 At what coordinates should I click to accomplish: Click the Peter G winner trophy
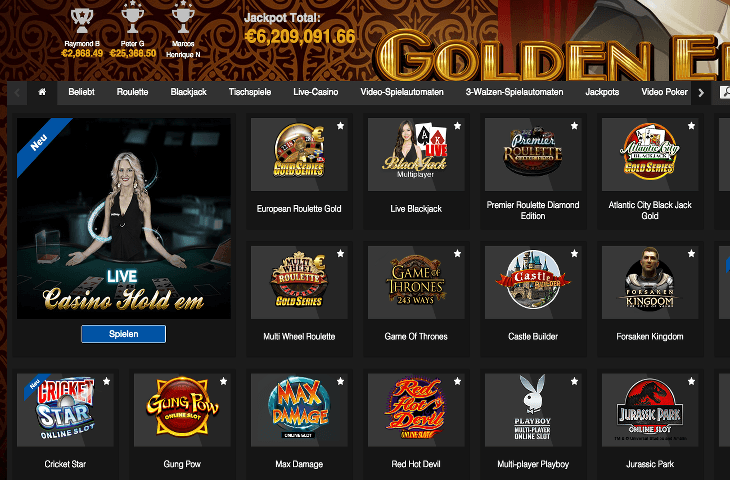click(132, 18)
